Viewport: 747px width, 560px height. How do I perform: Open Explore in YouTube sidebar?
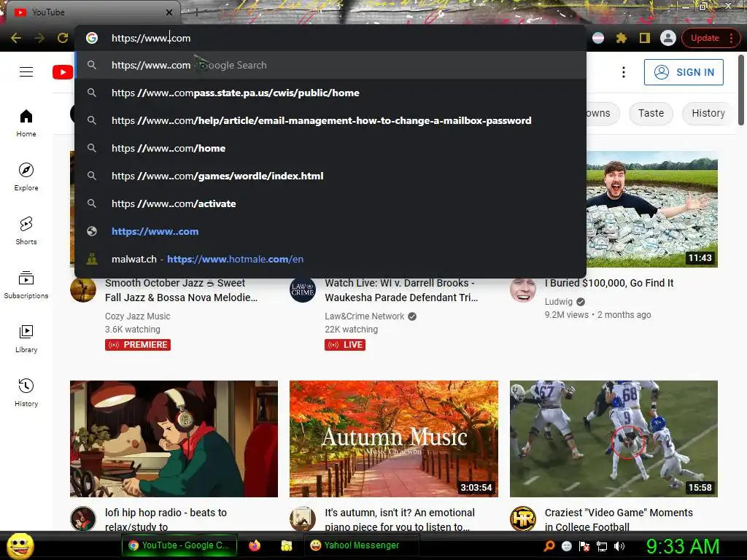pos(26,177)
